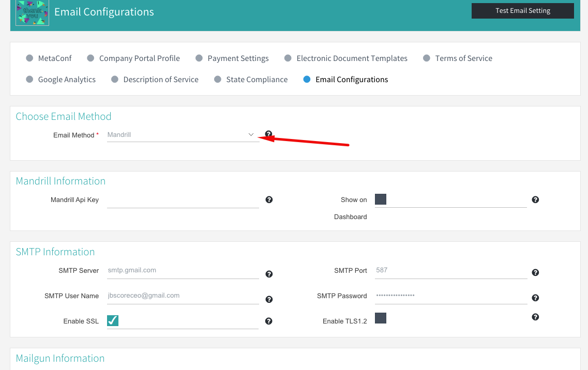The height and width of the screenshot is (370, 588).
Task: Switch to the MetaConf tab
Action: pyautogui.click(x=49, y=58)
